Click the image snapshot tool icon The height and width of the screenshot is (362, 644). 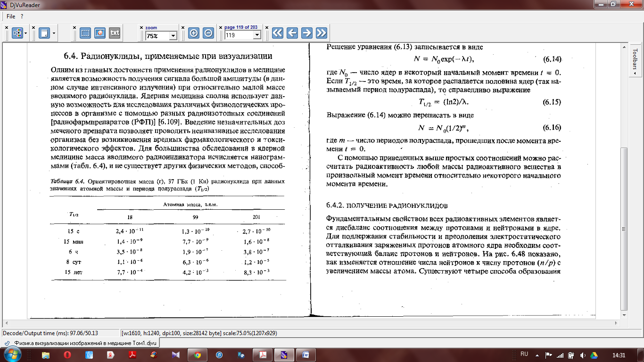pos(99,33)
